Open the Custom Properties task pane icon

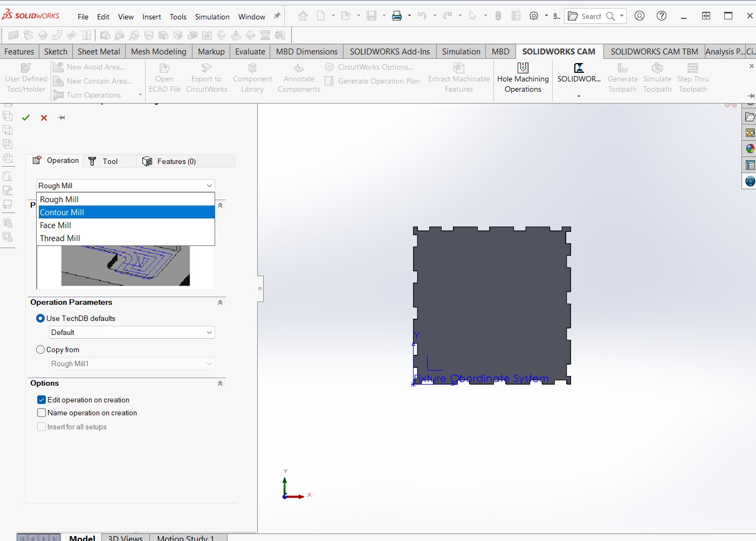(750, 165)
